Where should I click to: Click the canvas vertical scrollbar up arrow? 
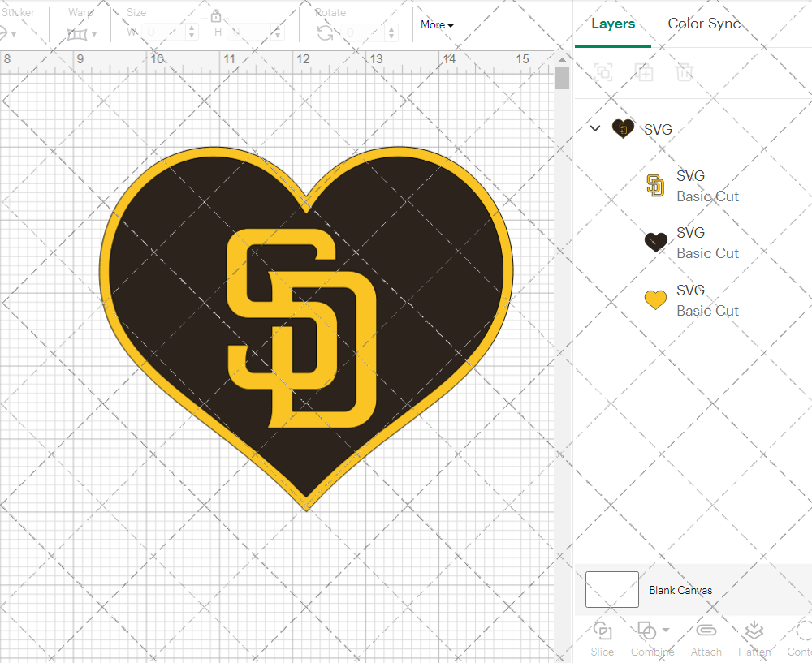coord(563,59)
